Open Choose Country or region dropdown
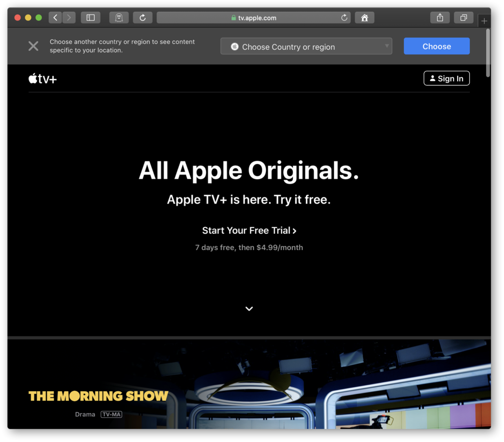504x442 pixels. 306,46
